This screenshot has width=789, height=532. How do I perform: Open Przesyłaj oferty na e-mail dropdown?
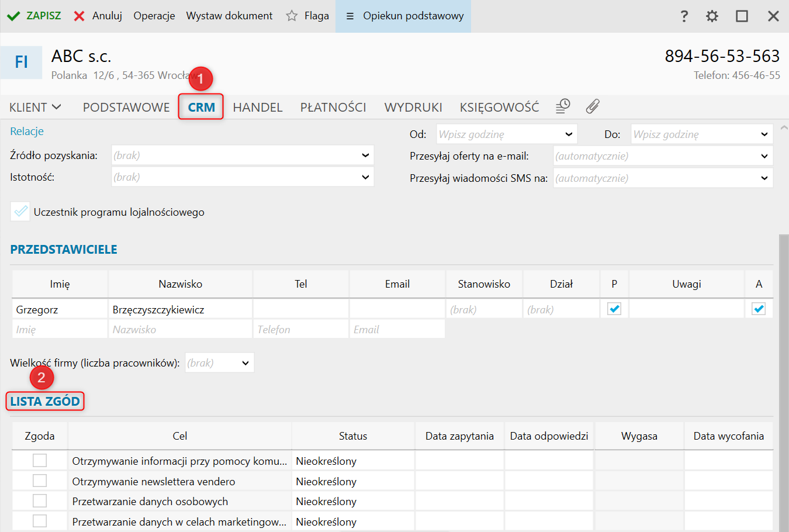pyautogui.click(x=663, y=156)
